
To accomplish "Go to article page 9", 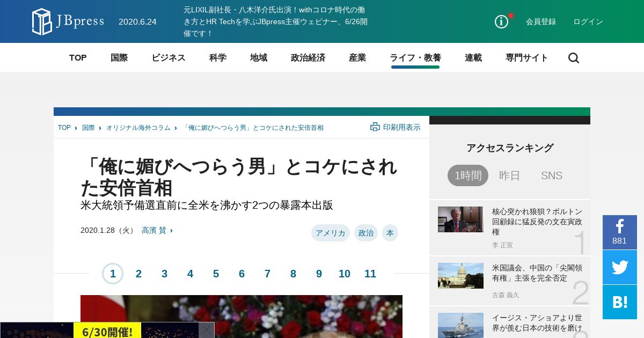I will [x=319, y=274].
